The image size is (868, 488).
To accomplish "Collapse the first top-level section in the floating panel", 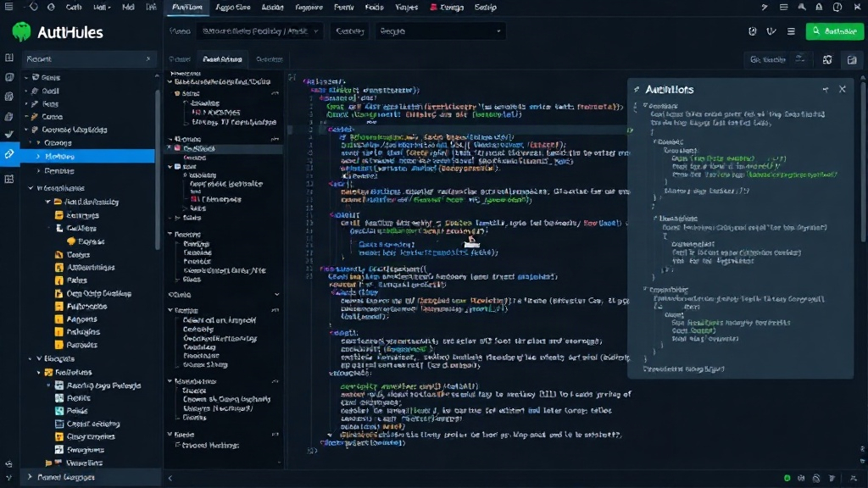I will coord(645,106).
